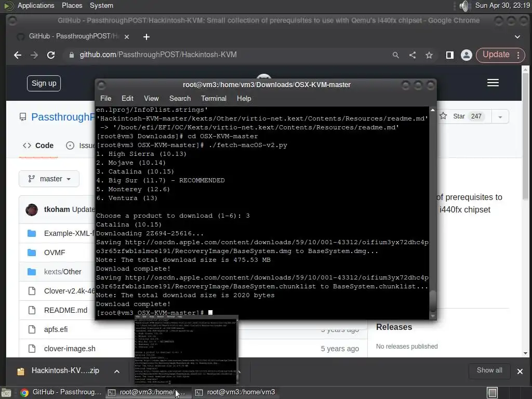Open System menu in top panel
The image size is (532, 399).
(101, 5)
